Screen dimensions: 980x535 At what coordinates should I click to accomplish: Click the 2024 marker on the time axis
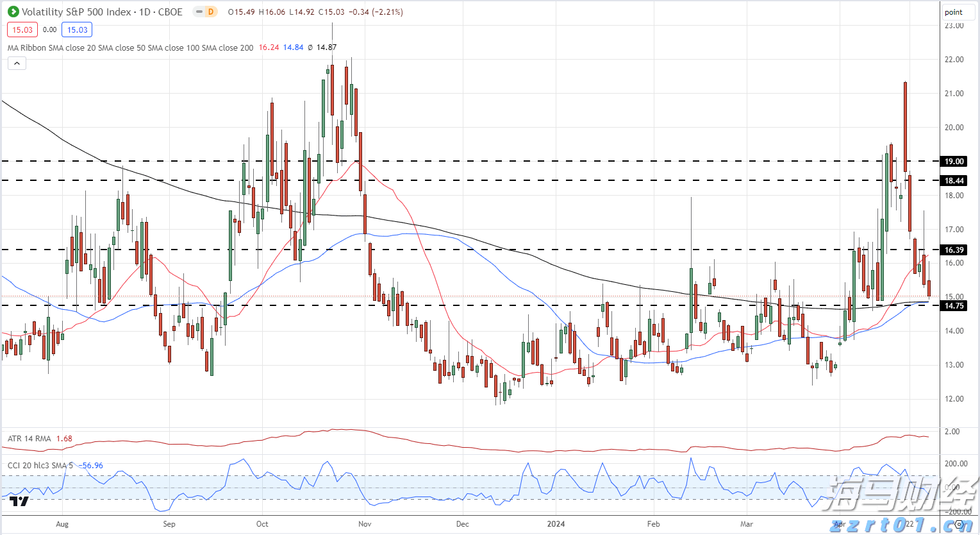[x=556, y=524]
